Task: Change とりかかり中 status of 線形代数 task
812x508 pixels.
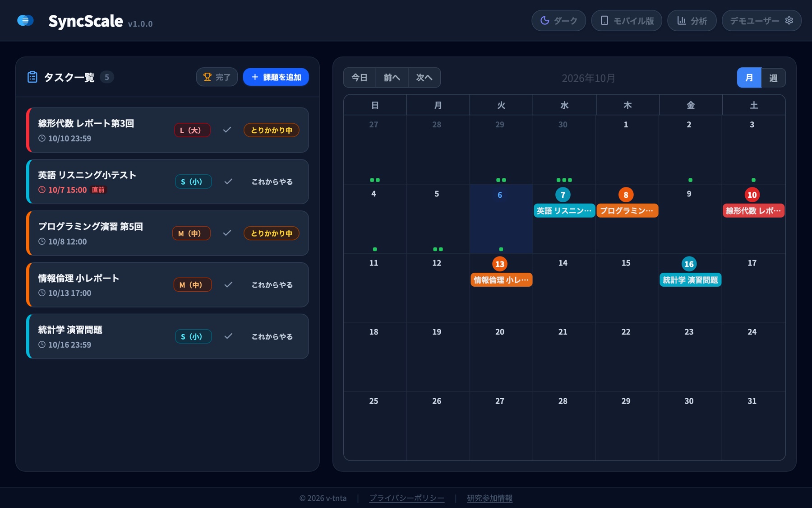Action: (x=272, y=130)
